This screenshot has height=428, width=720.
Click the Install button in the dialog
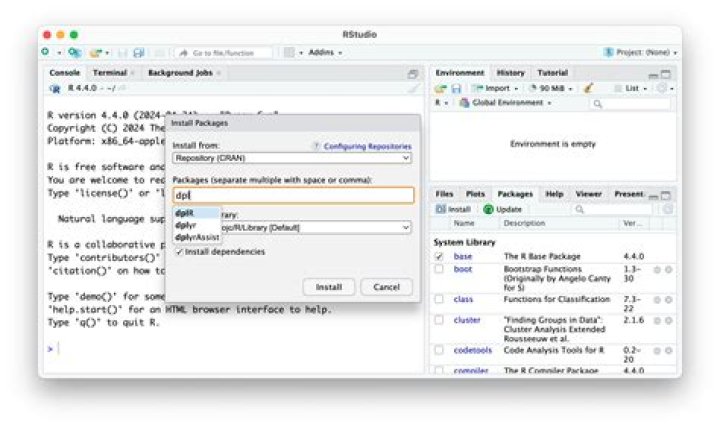329,287
